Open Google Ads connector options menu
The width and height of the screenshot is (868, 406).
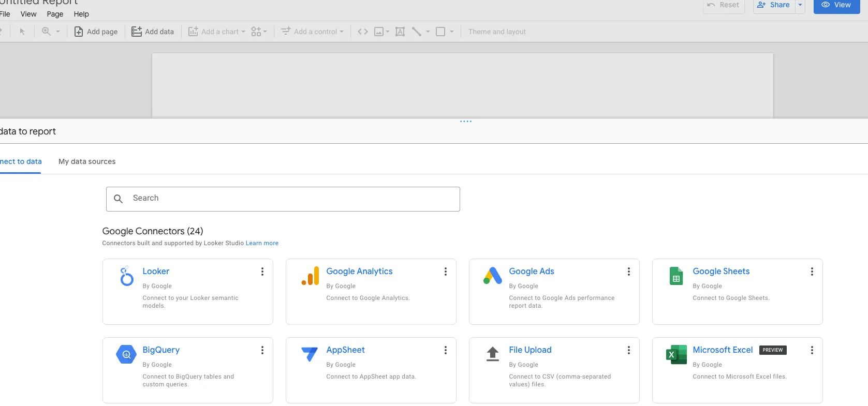(x=629, y=272)
